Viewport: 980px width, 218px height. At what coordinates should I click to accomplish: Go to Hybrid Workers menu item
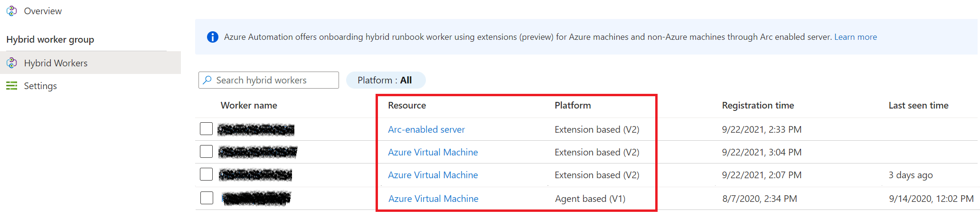(56, 63)
